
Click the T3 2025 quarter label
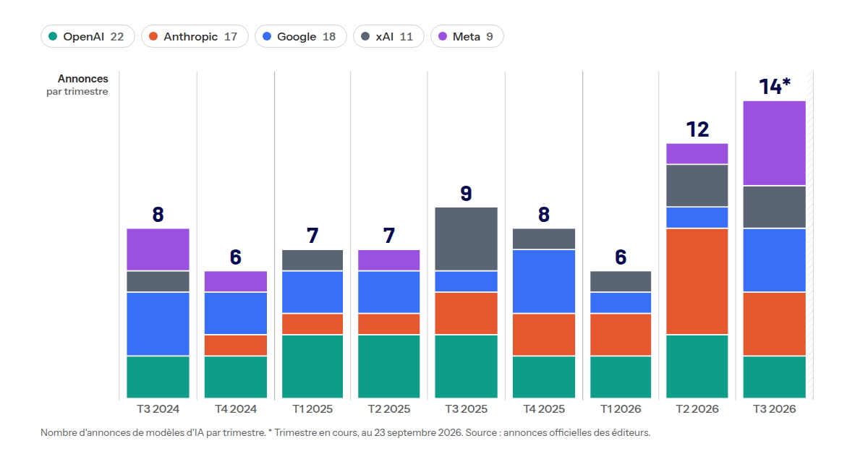pos(466,409)
